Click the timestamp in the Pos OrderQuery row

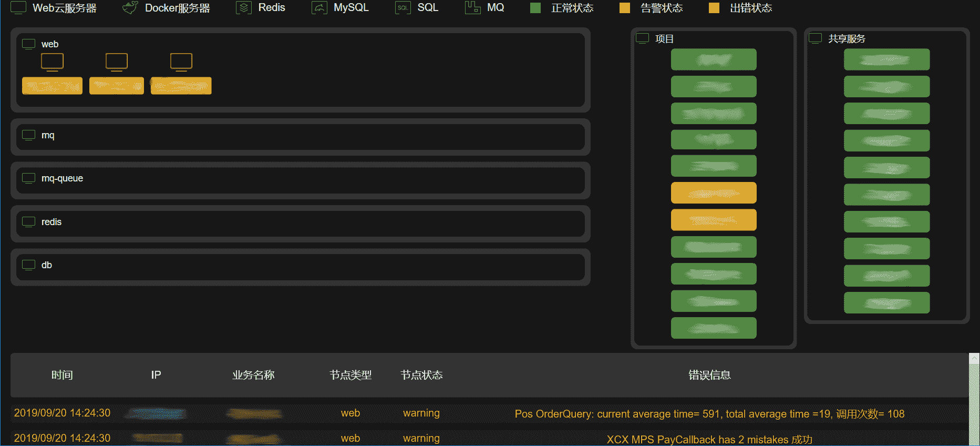click(62, 413)
